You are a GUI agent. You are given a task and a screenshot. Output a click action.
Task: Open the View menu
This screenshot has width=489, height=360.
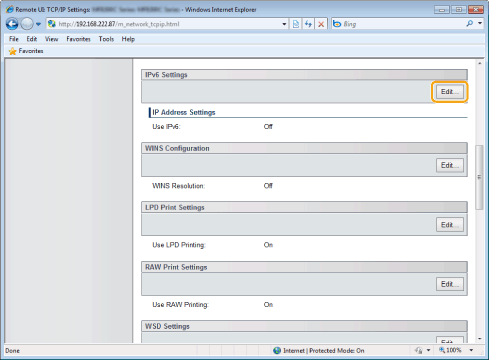51,39
